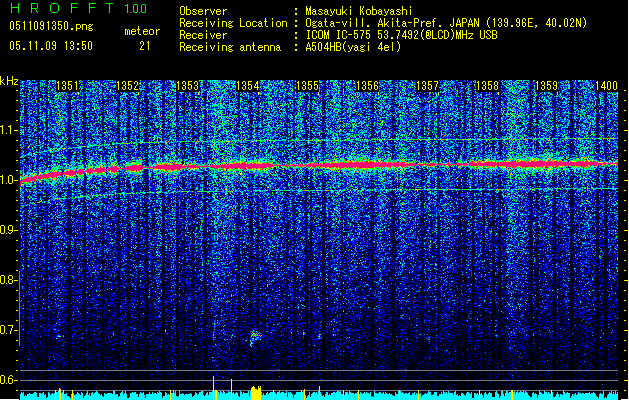
Task: Click the Receiving Location label
Action: point(233,23)
